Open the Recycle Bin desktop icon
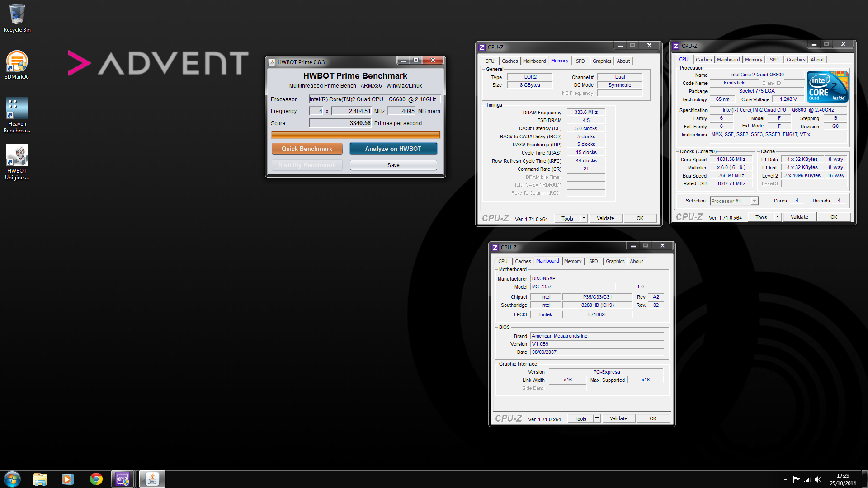868x488 pixels. [x=17, y=19]
